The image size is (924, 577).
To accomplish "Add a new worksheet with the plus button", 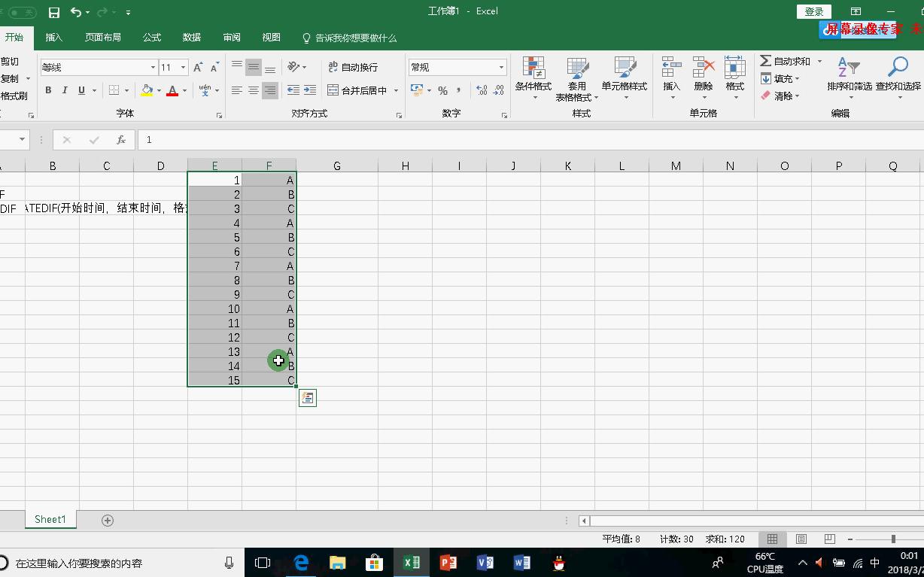I will point(108,519).
